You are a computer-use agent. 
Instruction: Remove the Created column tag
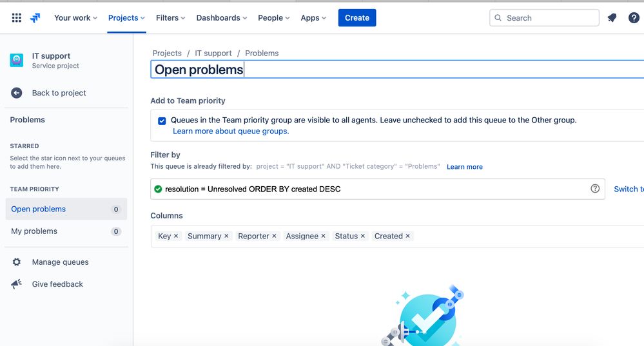click(x=408, y=236)
